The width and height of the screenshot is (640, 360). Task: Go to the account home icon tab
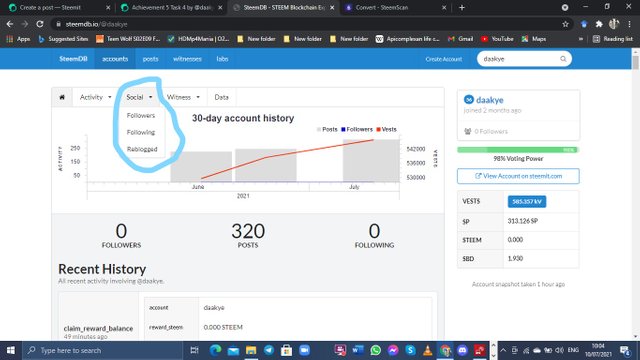[x=62, y=97]
